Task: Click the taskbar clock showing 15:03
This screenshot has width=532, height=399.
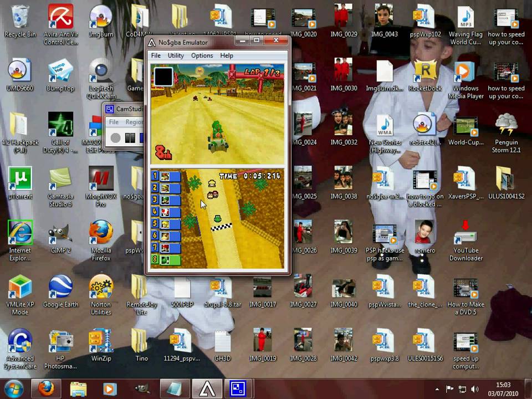Action: [503, 389]
